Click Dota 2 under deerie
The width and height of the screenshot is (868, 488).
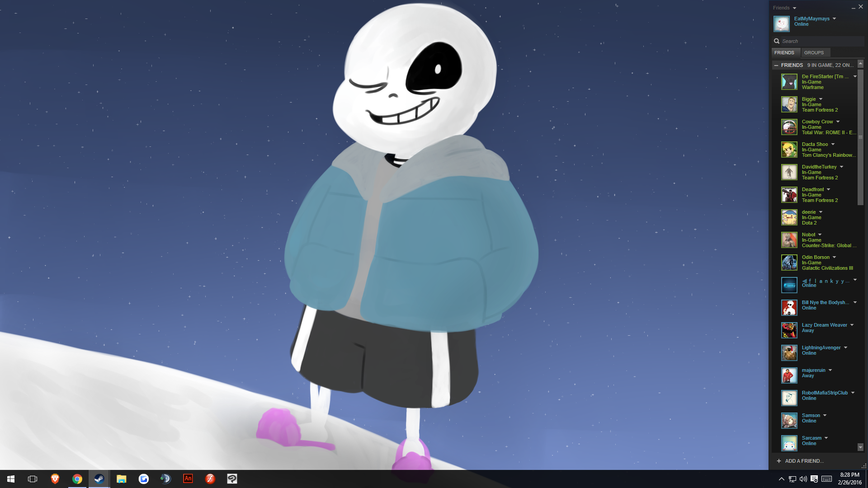point(809,223)
